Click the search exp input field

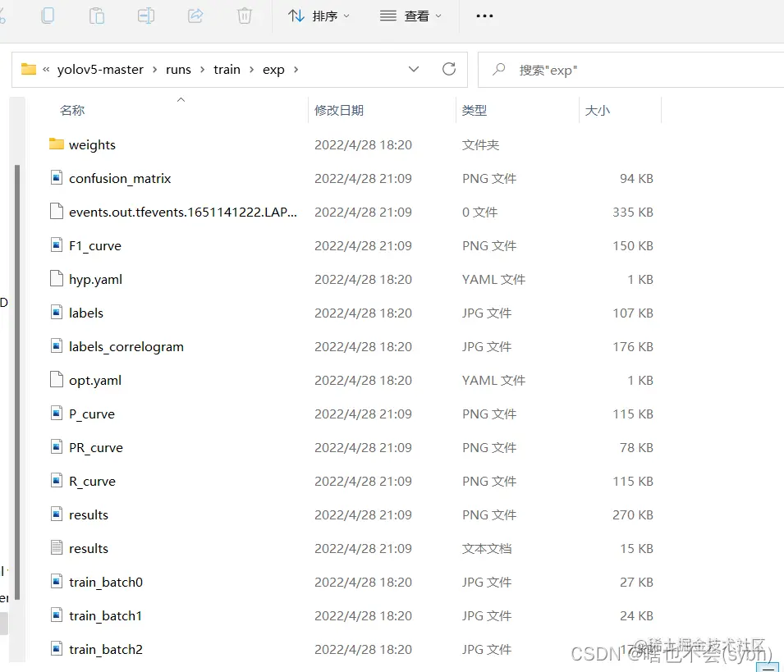click(631, 70)
